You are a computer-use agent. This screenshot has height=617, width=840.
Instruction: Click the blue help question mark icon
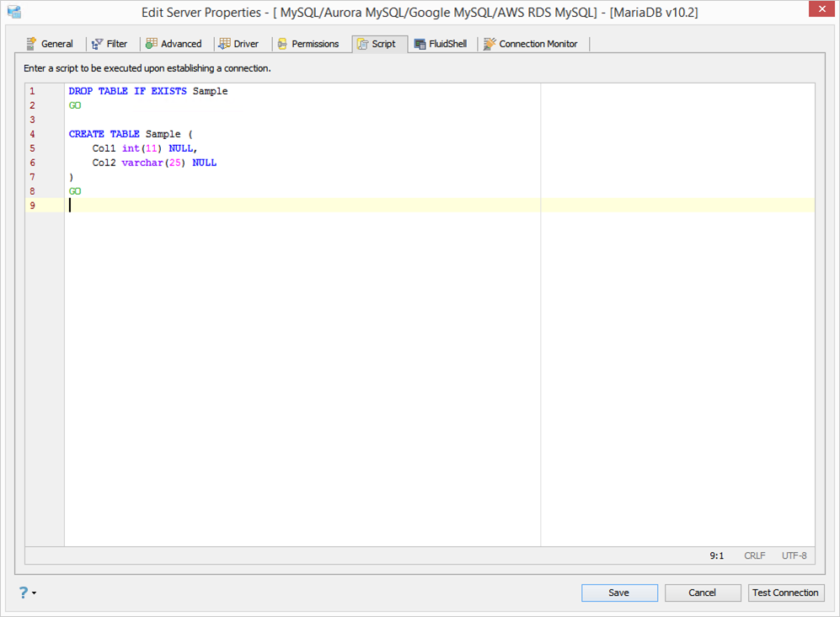click(24, 593)
